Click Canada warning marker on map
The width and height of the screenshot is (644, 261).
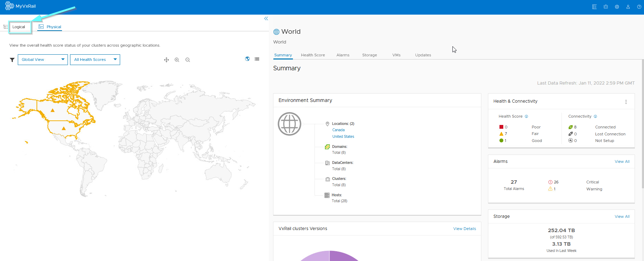tap(53, 110)
